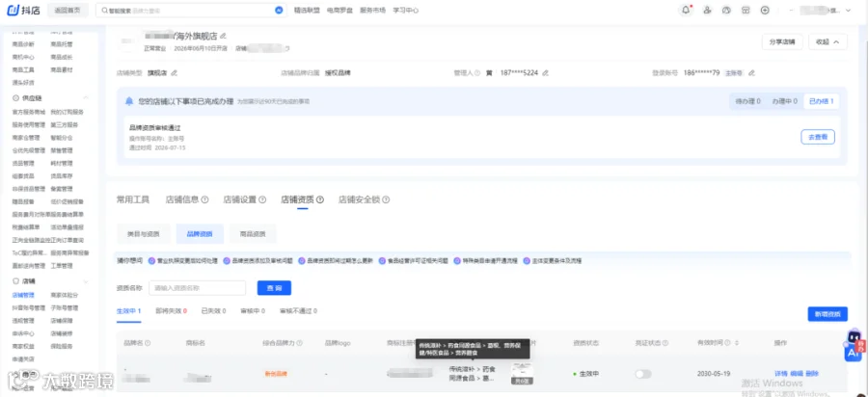This screenshot has height=397, width=868.
Task: Focus the 资质名称 search input field
Action: pyautogui.click(x=197, y=288)
